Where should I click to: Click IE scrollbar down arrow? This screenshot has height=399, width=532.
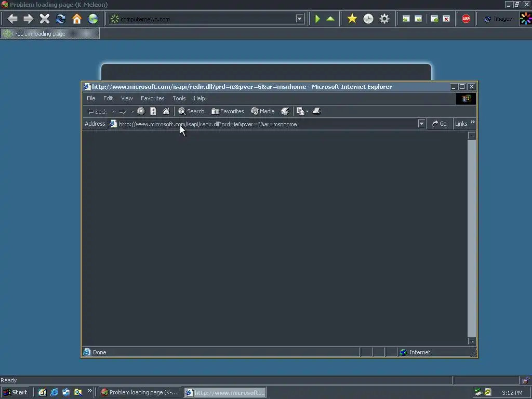(472, 341)
